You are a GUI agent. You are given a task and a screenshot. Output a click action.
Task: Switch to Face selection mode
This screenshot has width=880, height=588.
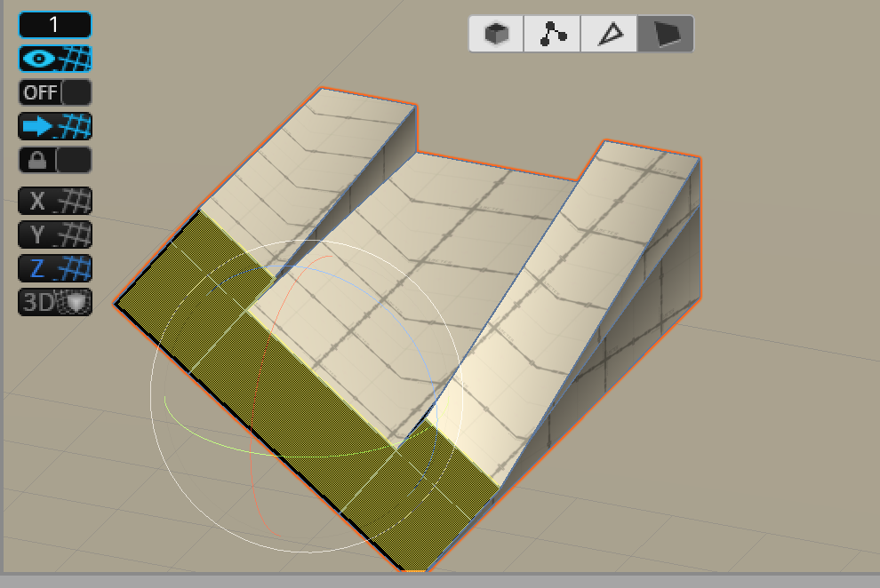coord(666,34)
